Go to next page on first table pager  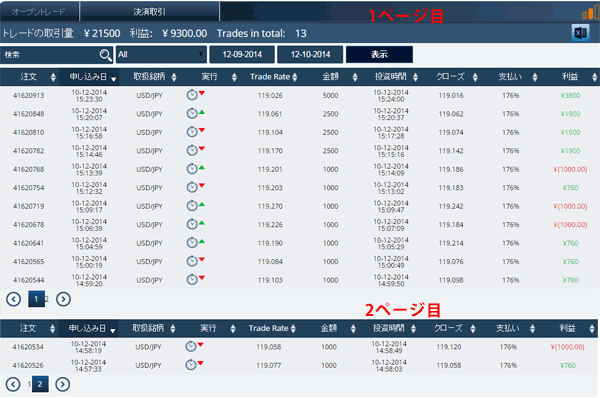tap(64, 299)
